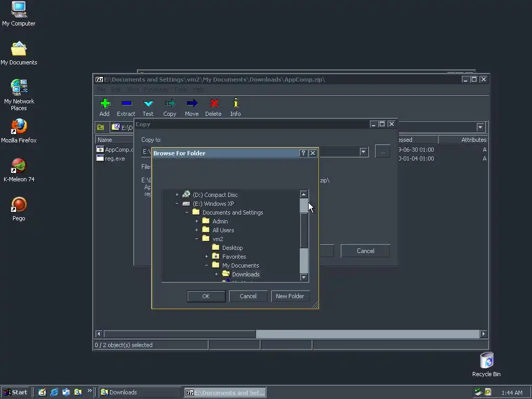Click Cancel in the Copy dialog
The image size is (532, 399).
pos(365,251)
